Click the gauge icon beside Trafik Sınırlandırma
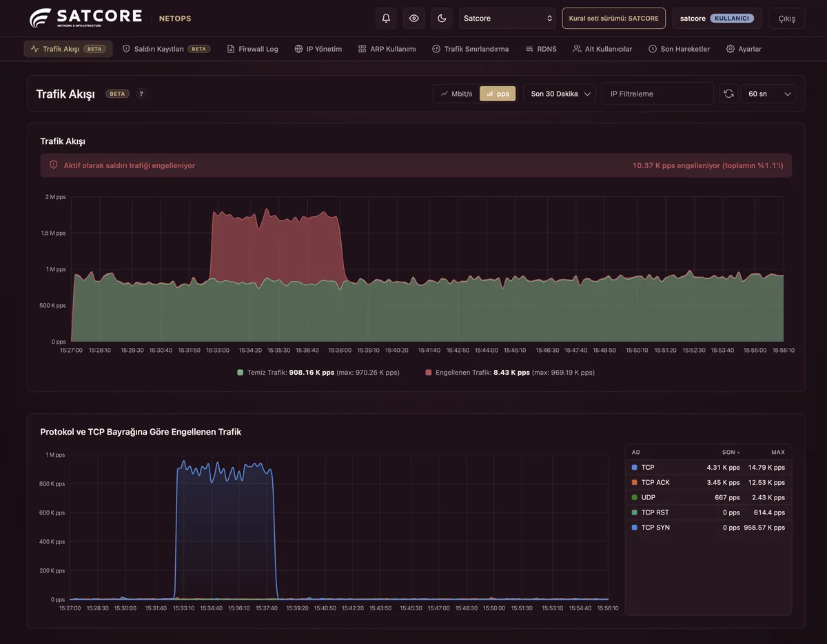 click(x=436, y=49)
